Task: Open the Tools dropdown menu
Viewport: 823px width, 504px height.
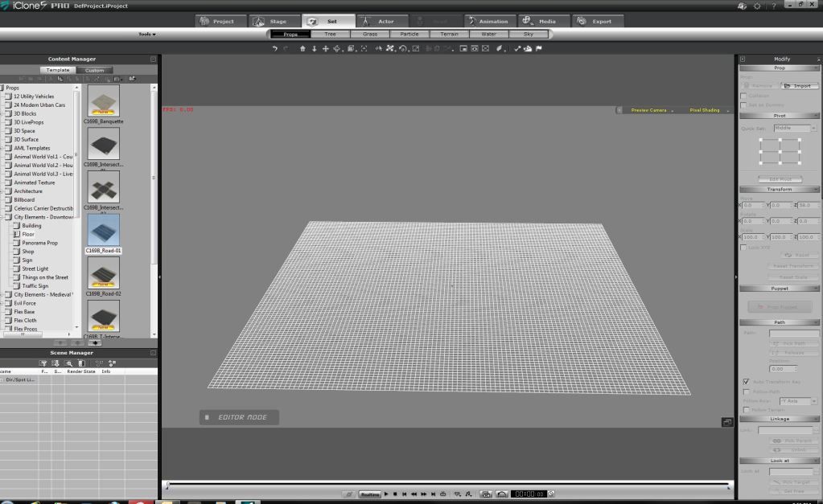Action: pos(147,35)
